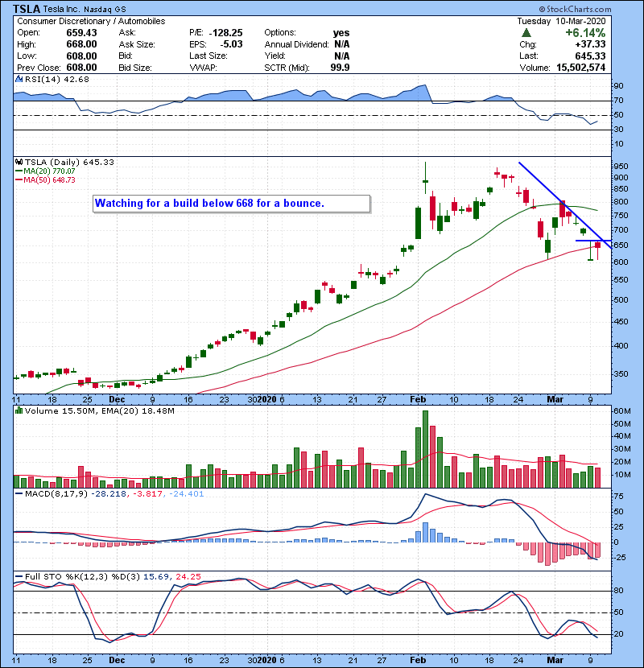Click the green MA(20) legend line marker
Screen dimensions: 644x668
point(19,171)
